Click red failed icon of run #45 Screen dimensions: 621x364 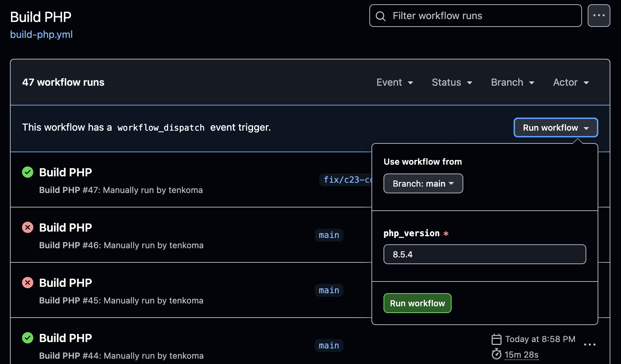click(x=28, y=283)
